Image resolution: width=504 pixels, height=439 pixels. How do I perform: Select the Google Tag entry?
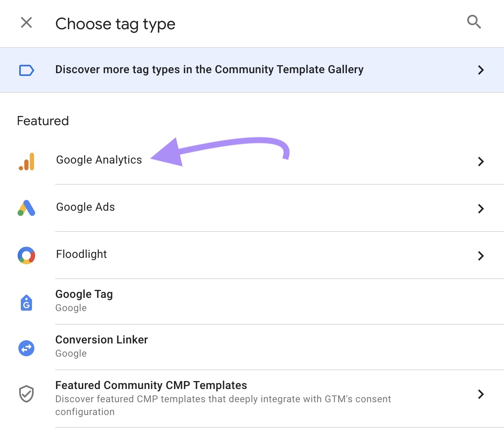84,294
